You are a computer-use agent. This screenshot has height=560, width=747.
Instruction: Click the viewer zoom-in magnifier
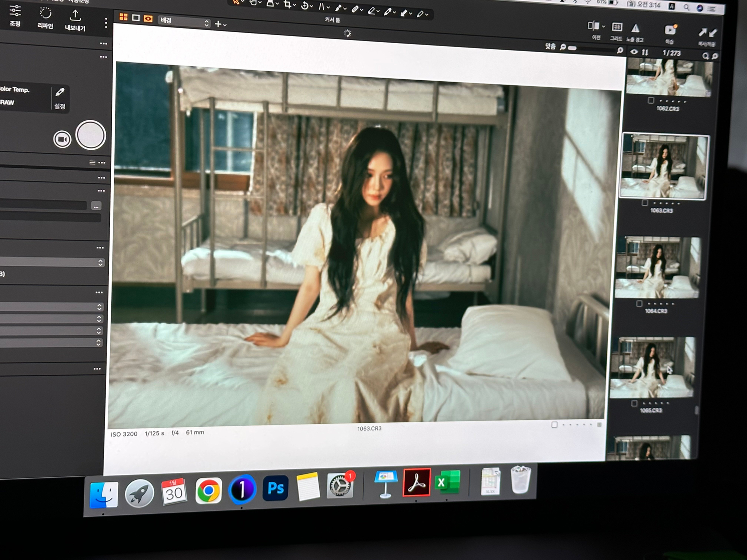[x=620, y=50]
